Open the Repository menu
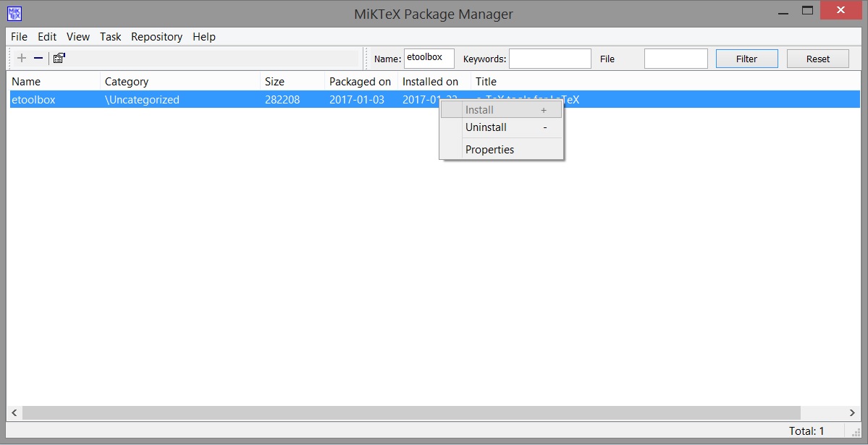 click(x=156, y=36)
